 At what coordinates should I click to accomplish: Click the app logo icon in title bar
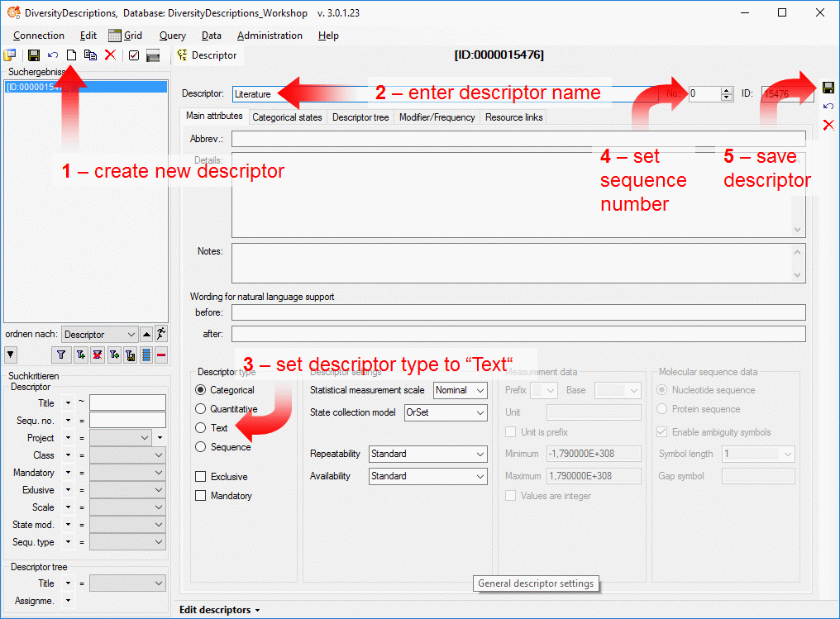[14, 12]
